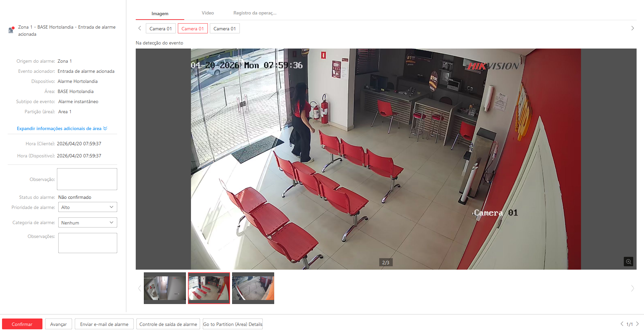Click the magnifier zoom icon on image
The width and height of the screenshot is (644, 333).
tap(628, 262)
